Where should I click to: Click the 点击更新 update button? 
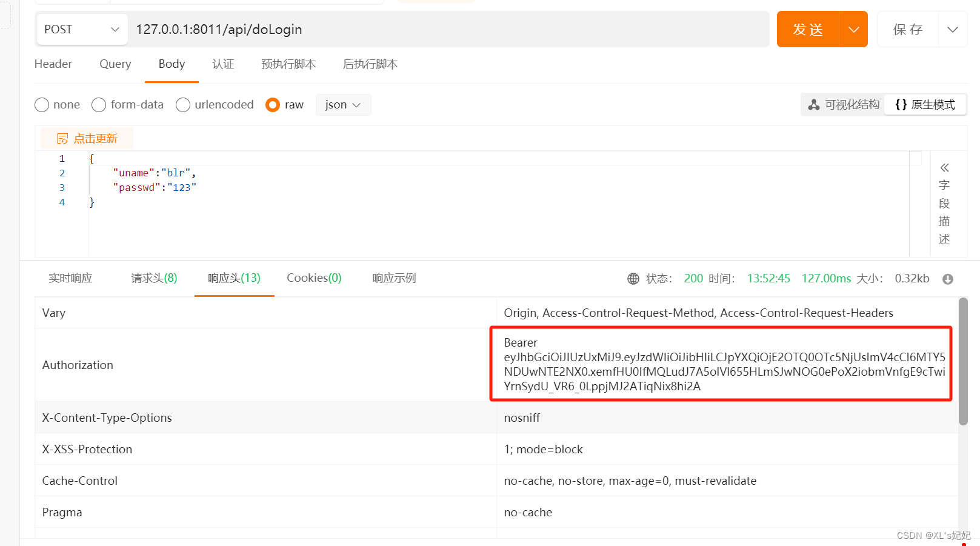[87, 138]
